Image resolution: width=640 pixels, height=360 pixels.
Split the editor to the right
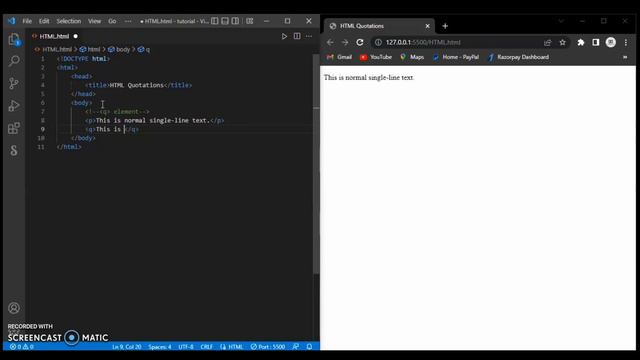pos(297,36)
